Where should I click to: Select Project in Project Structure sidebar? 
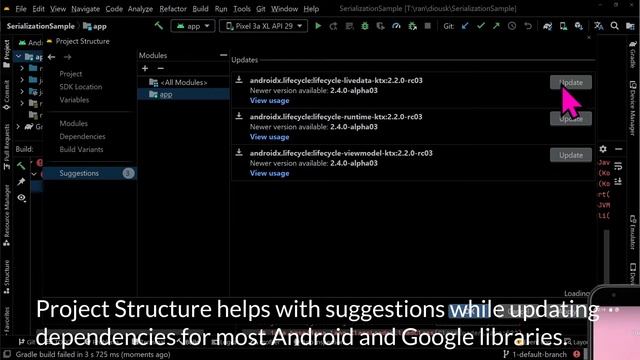pyautogui.click(x=71, y=74)
